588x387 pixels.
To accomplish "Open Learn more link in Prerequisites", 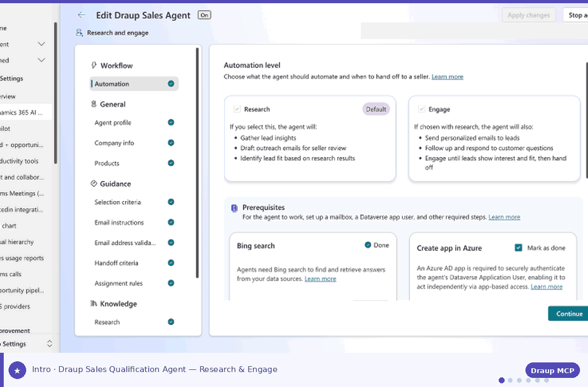I will (x=504, y=216).
